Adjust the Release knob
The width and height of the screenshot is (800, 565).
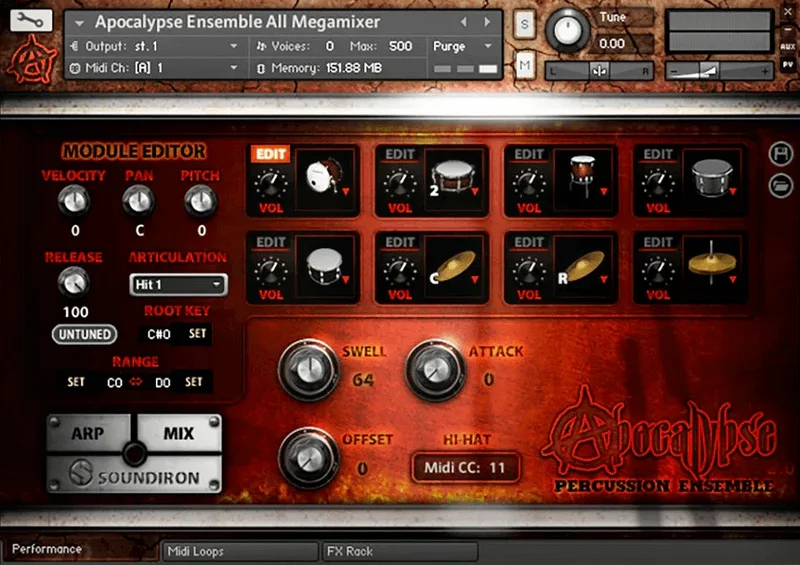[74, 282]
